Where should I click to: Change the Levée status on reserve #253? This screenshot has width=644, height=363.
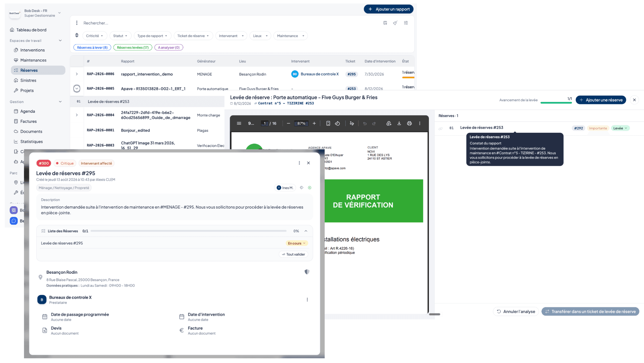pos(620,128)
